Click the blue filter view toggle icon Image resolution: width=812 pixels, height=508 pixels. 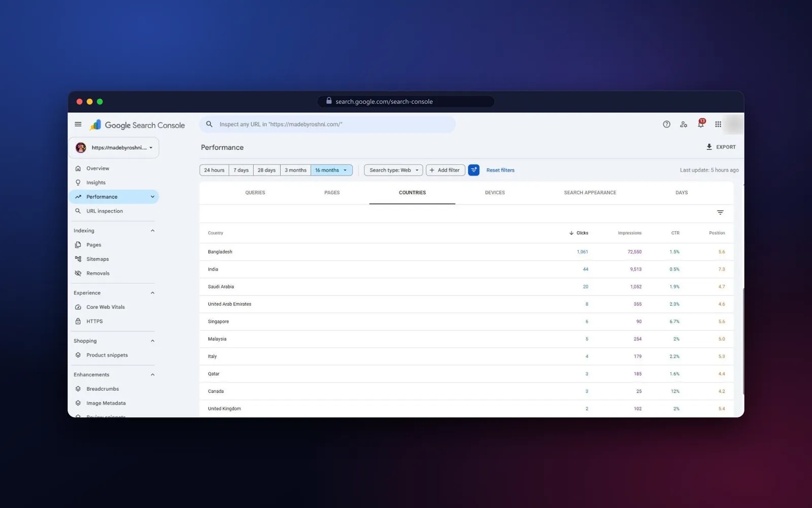point(473,170)
